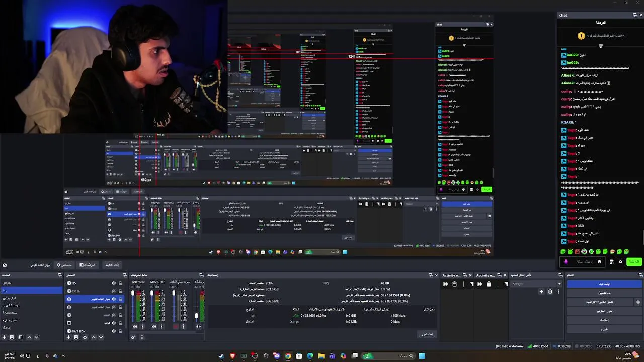Open virtual camera settings gear
644x362 pixels.
point(638,302)
